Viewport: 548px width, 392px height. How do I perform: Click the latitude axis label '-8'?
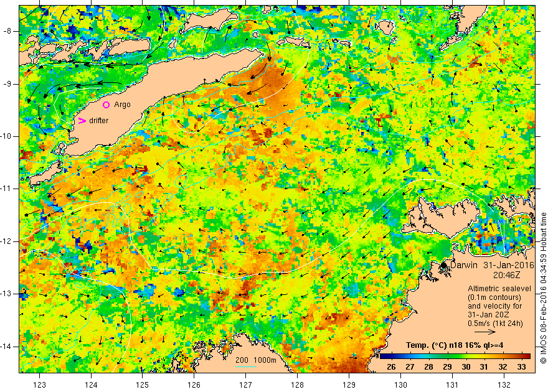[x=7, y=31]
